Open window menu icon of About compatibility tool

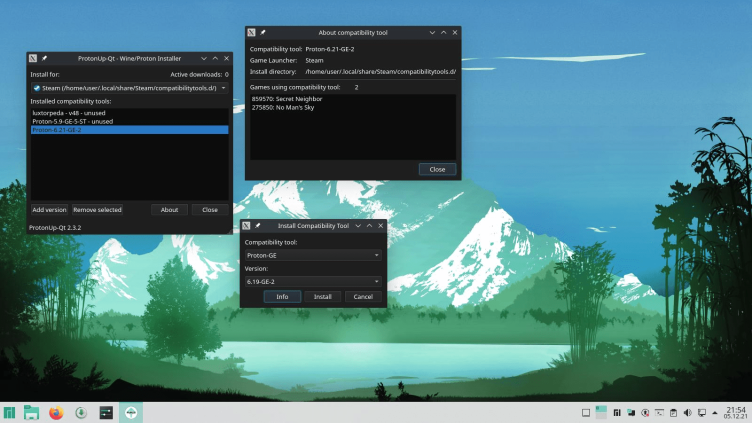click(x=251, y=33)
